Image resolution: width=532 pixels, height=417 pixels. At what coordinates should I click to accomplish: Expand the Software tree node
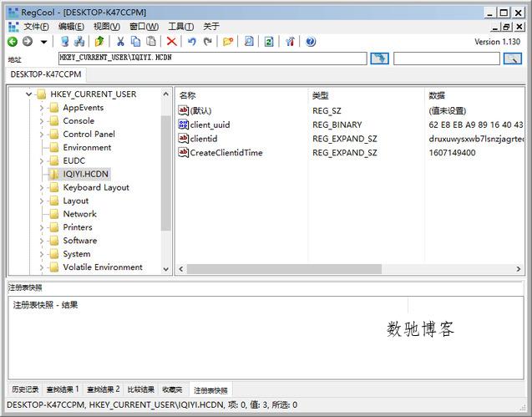42,241
